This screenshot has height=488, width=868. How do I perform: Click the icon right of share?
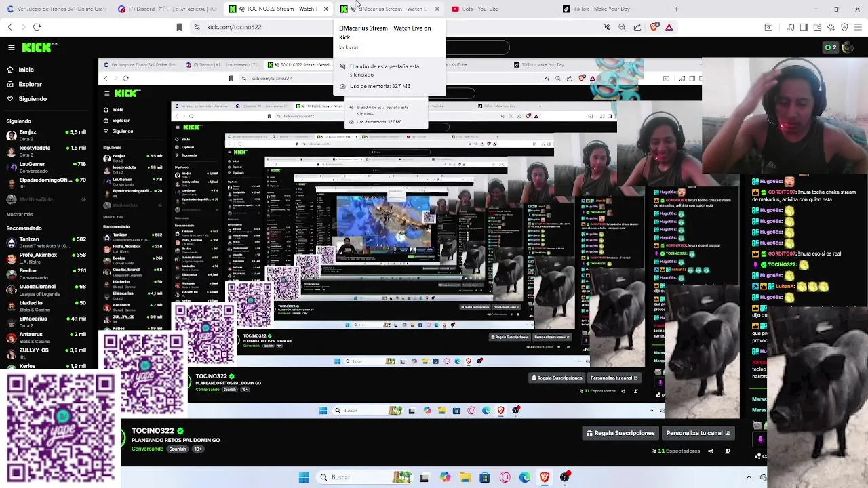coord(728,451)
